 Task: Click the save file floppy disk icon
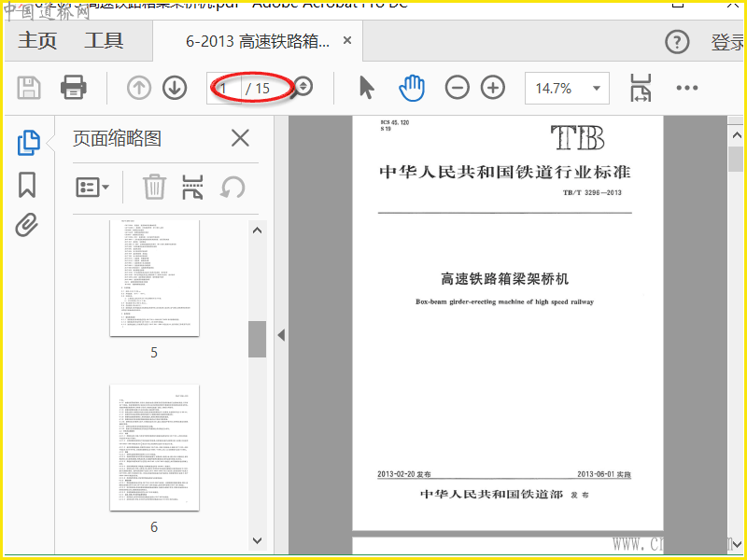(29, 88)
